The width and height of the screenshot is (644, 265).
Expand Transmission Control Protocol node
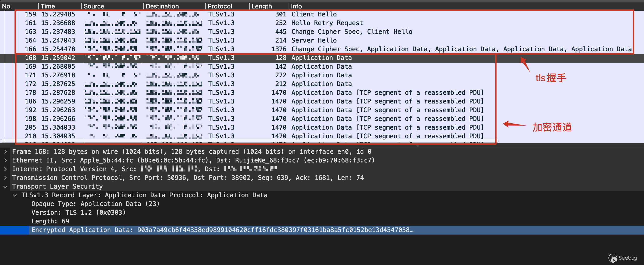6,178
